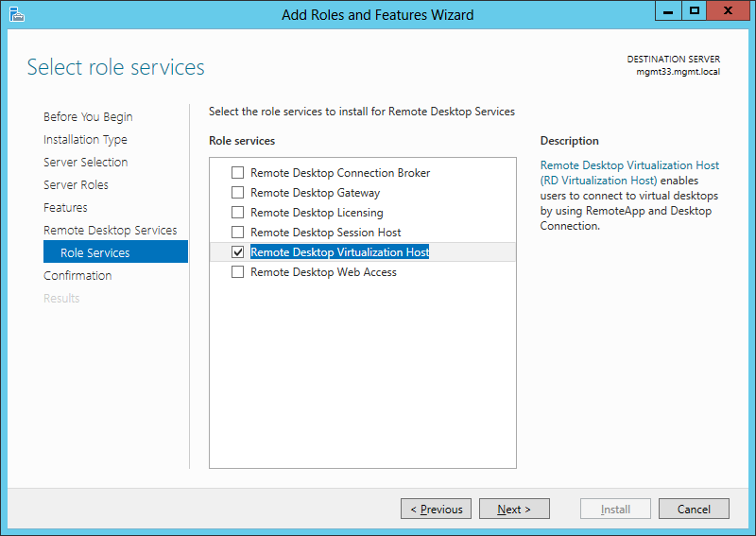
Task: Open the Server Roles page
Action: coord(76,184)
